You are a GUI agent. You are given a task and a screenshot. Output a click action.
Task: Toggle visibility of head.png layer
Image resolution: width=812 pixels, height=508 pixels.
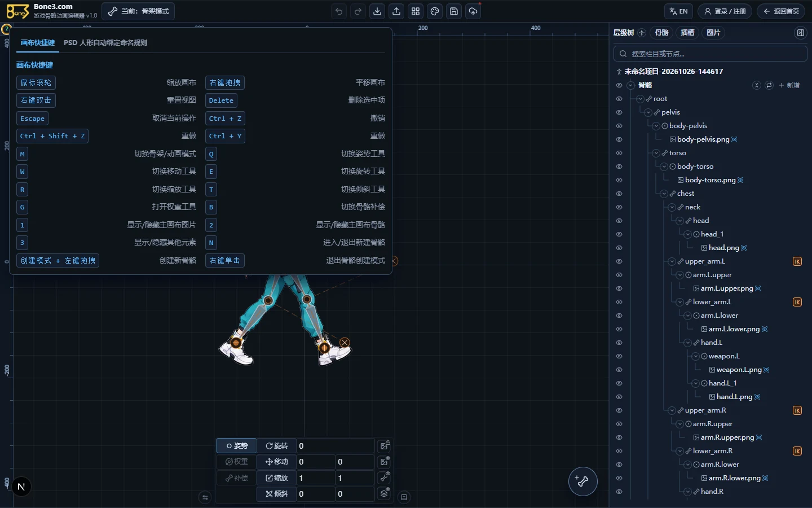619,248
